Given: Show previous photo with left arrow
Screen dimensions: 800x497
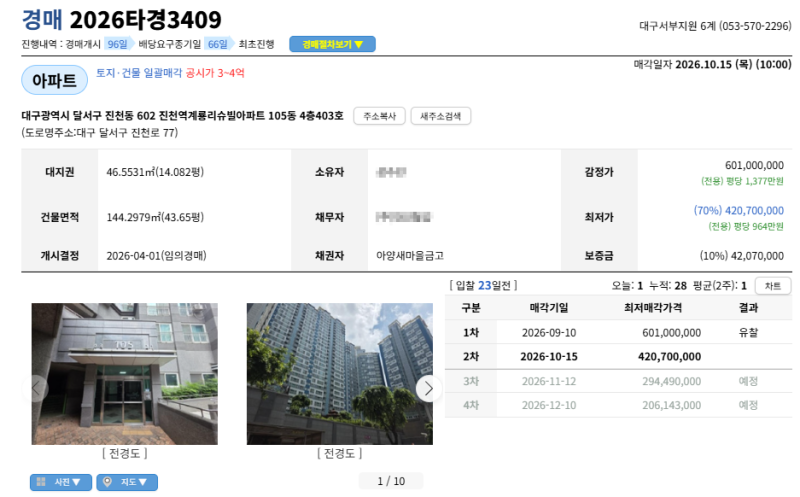Looking at the screenshot, I should pyautogui.click(x=36, y=388).
